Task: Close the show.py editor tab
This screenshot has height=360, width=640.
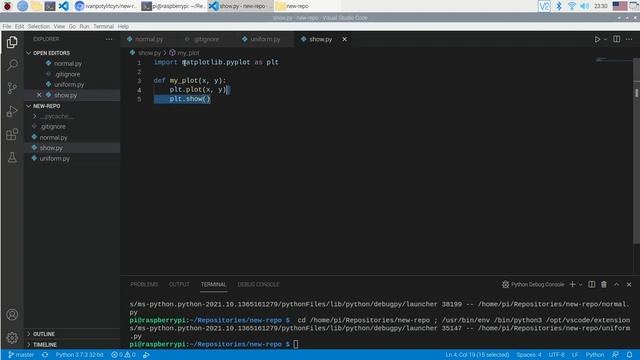Action: point(344,39)
